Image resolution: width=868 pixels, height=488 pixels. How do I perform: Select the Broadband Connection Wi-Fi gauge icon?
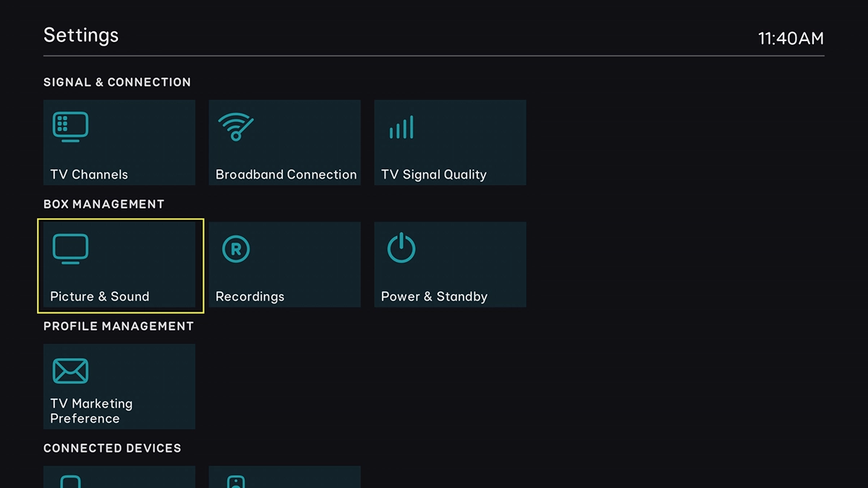(x=236, y=127)
